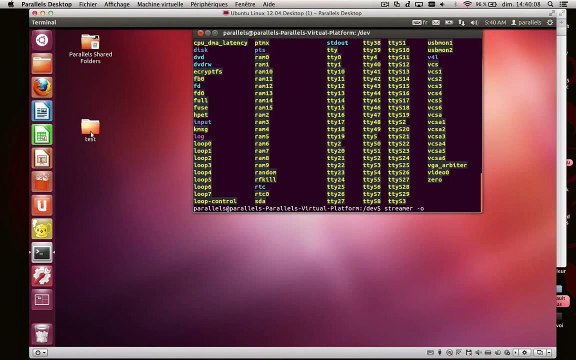Open the Fichier menu
The image size is (576, 360).
[x=88, y=4]
